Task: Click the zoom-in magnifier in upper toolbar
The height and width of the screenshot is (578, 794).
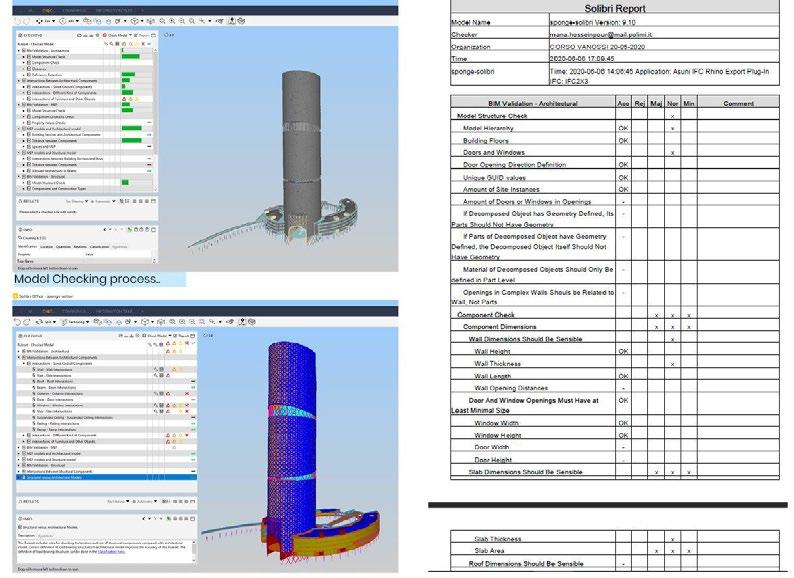Action: tap(172, 21)
